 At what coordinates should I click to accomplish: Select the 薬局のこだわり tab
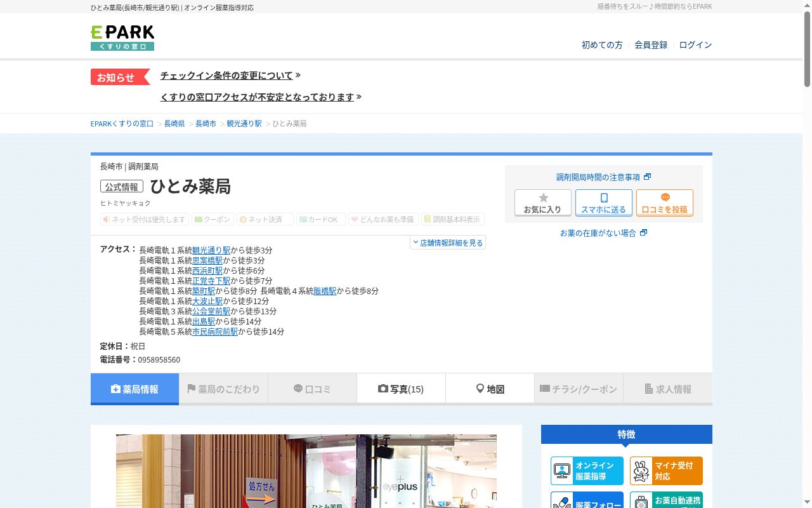(x=223, y=389)
